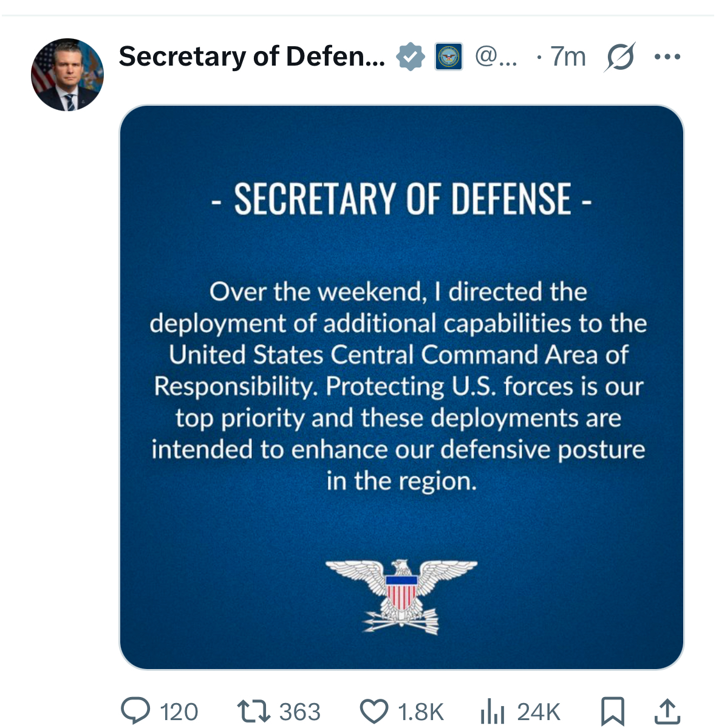Click the 120 replies count
The height and width of the screenshot is (728, 716).
(x=179, y=712)
